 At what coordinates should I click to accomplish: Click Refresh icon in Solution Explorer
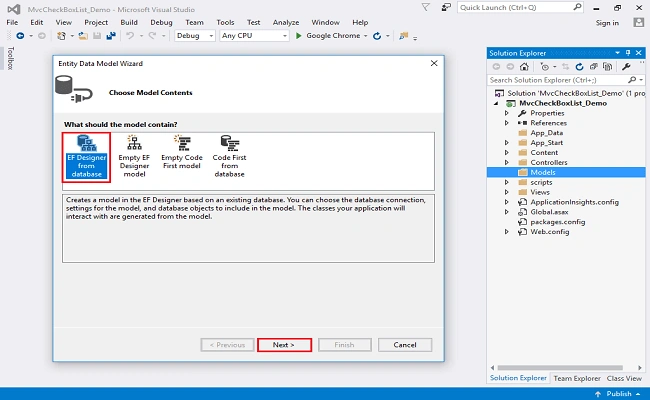[579, 67]
